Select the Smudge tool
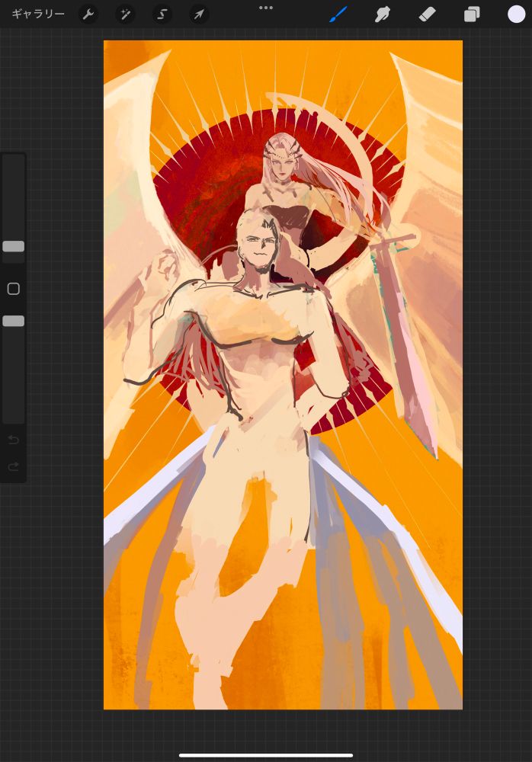This screenshot has height=762, width=532. pyautogui.click(x=383, y=14)
